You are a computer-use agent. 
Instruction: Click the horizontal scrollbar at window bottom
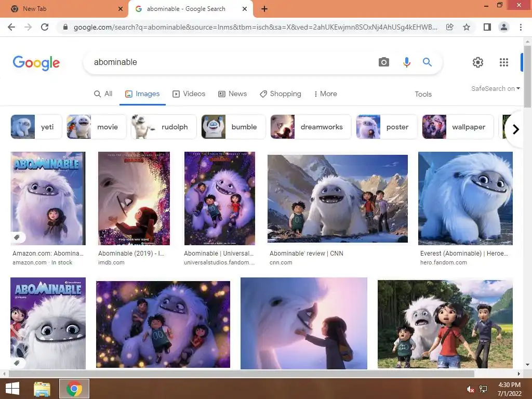coord(241,374)
